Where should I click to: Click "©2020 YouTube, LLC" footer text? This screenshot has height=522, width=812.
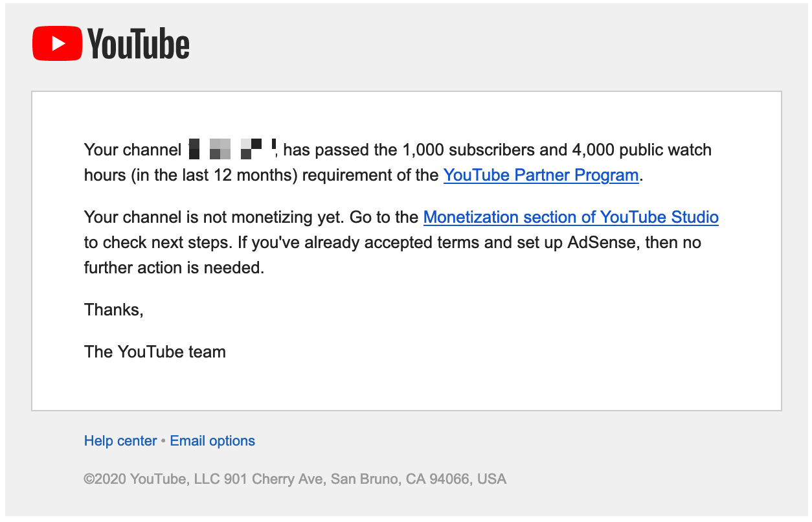tap(153, 479)
